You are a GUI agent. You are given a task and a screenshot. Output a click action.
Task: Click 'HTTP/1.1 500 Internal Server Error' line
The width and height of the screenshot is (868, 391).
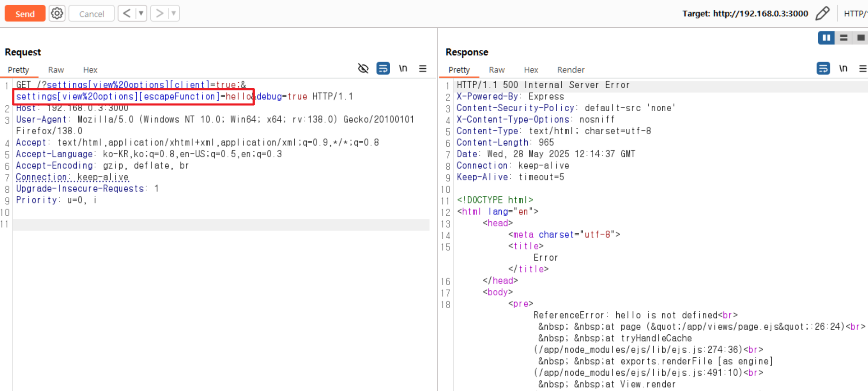[543, 85]
